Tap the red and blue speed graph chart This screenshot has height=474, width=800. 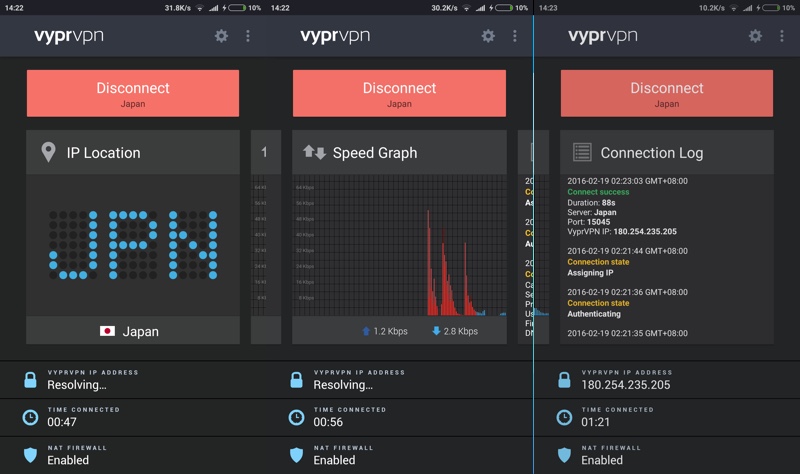click(399, 245)
